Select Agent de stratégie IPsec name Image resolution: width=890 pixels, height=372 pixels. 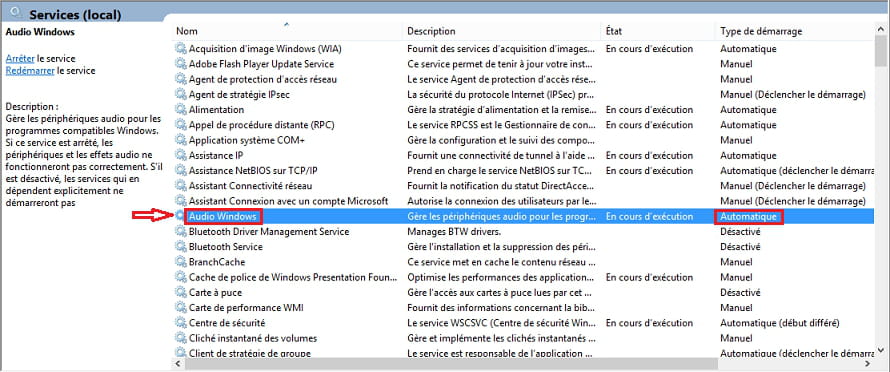tap(239, 94)
